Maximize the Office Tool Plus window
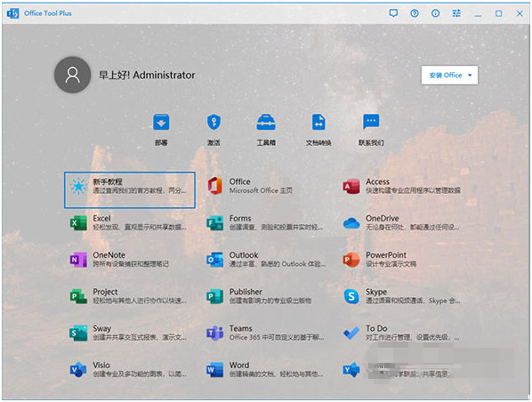The image size is (532, 402). 499,13
